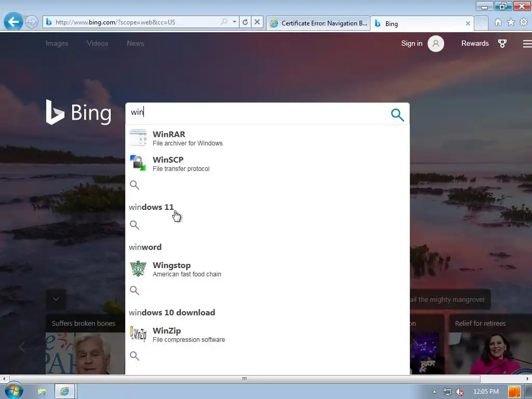The image size is (532, 399).
Task: Refresh the page with the reload icon
Action: coord(245,22)
